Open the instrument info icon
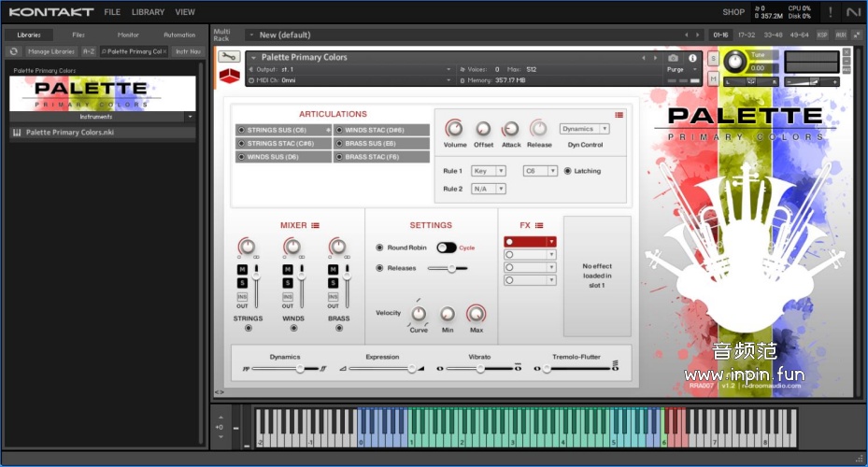The image size is (868, 467). pyautogui.click(x=692, y=58)
